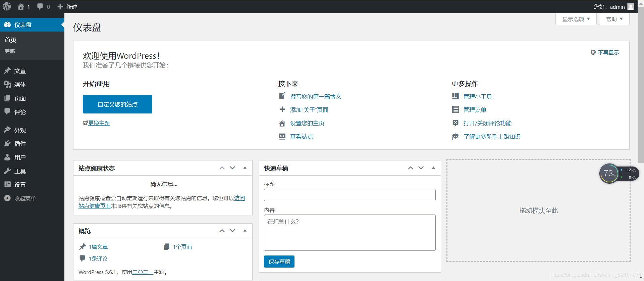Open the 更换主题 link
The width and height of the screenshot is (644, 281).
coord(99,123)
